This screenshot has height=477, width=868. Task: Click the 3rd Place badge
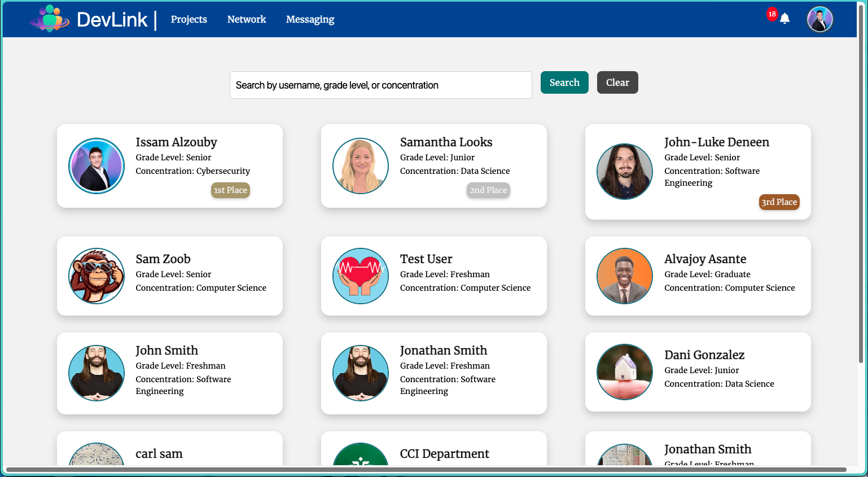pos(779,202)
